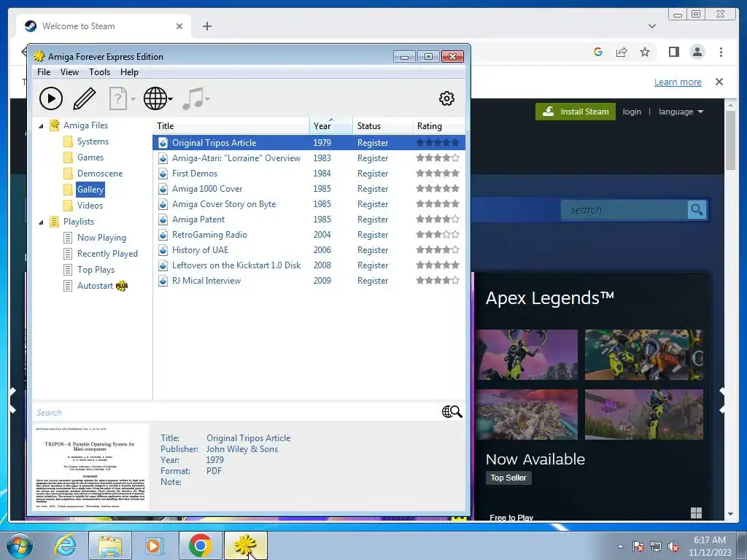Select Leftovers on the Kickstart 1.0 Disk
The image size is (747, 560).
309,265
